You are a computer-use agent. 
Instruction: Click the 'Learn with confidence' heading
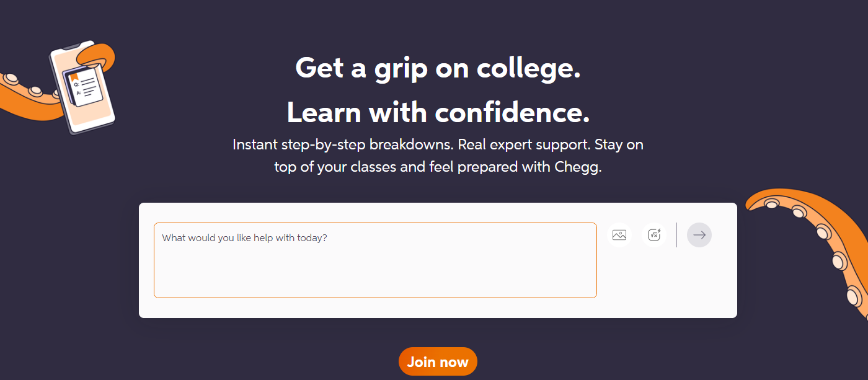pos(438,113)
